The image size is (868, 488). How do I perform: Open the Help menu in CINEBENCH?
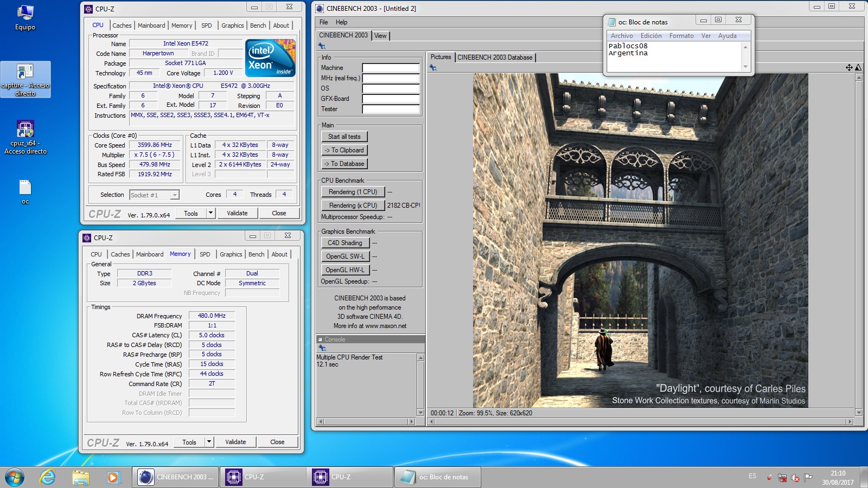tap(341, 22)
